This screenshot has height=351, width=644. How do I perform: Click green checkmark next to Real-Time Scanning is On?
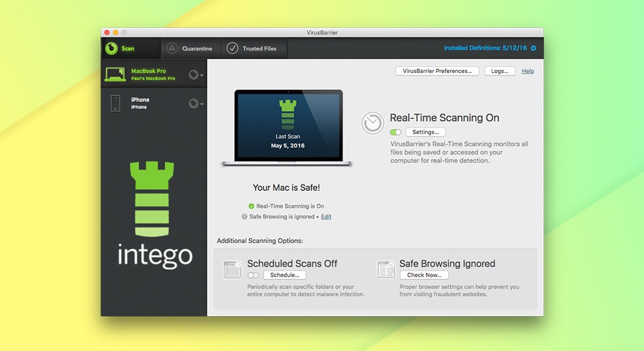coord(251,206)
